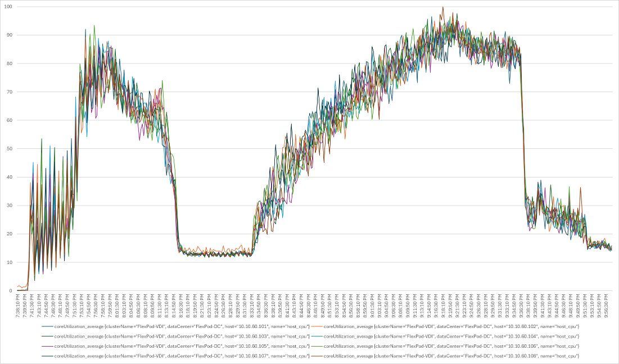Click the x-axis label 8:59:50 PM
619x364 pixels.
[364, 304]
